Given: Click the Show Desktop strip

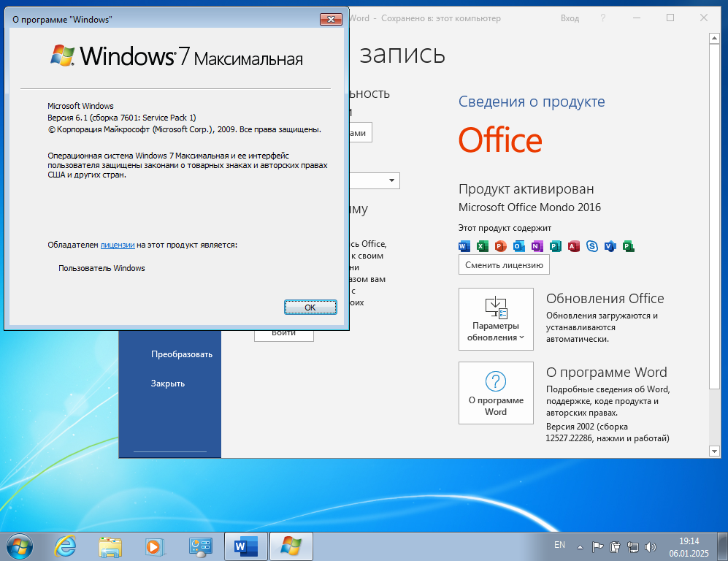Looking at the screenshot, I should point(722,546).
